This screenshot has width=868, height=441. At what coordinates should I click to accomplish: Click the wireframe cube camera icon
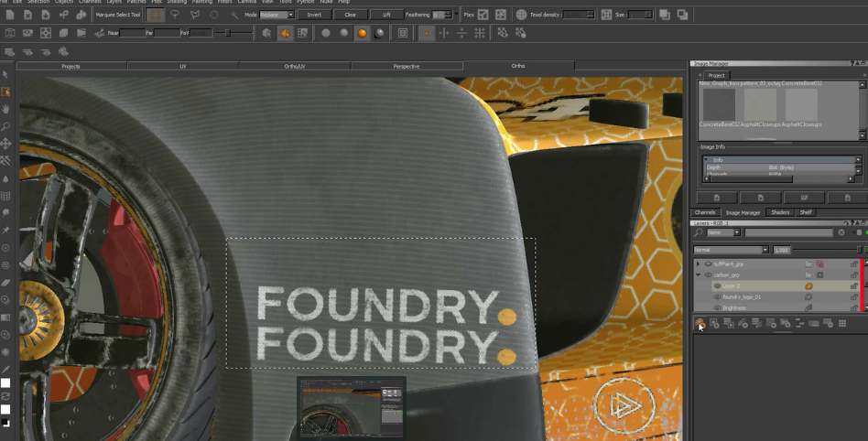[9, 33]
